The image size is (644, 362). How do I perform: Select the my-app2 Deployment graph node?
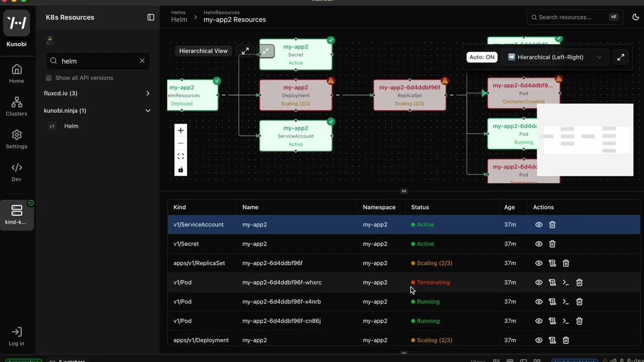coord(296,95)
